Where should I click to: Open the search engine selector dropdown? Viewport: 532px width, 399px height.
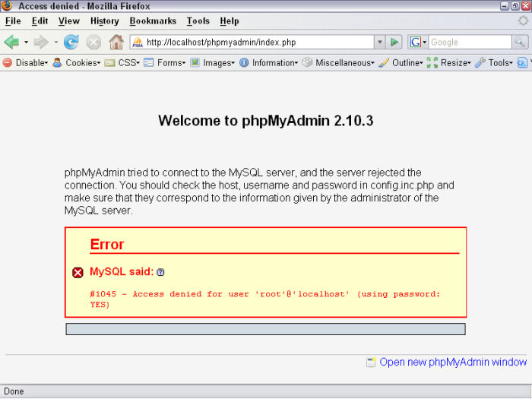click(x=424, y=43)
